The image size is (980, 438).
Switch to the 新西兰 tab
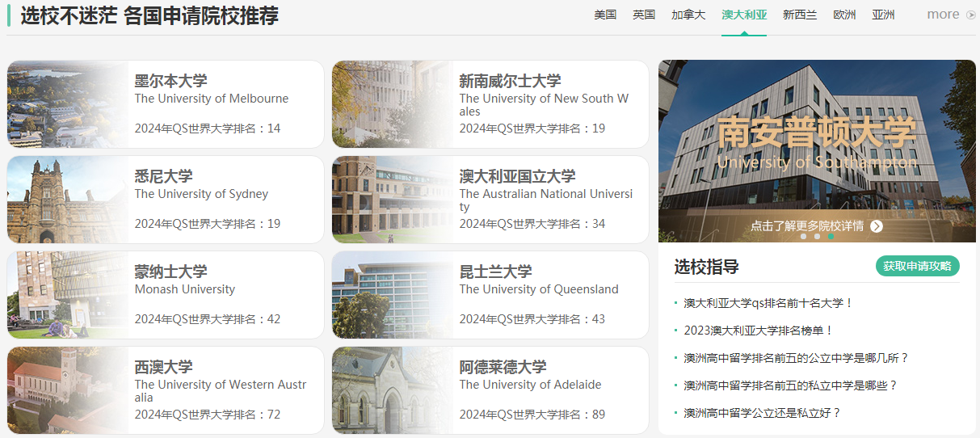coord(800,15)
